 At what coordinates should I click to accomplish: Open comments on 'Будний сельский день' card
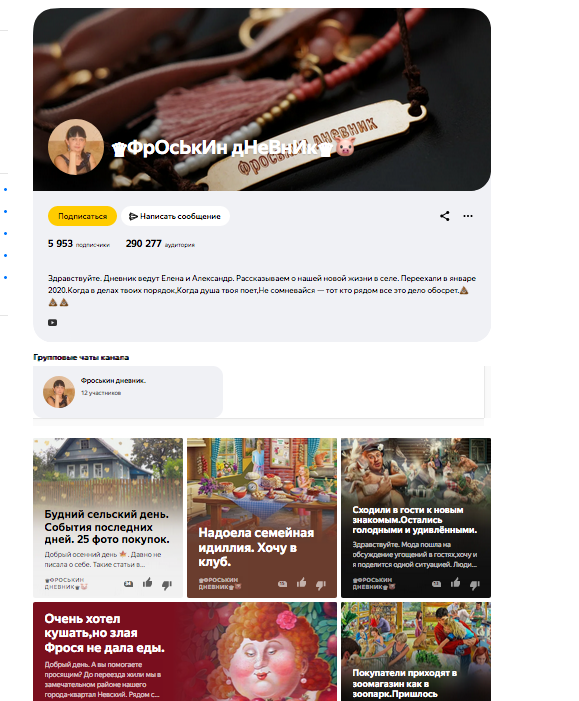click(x=128, y=584)
